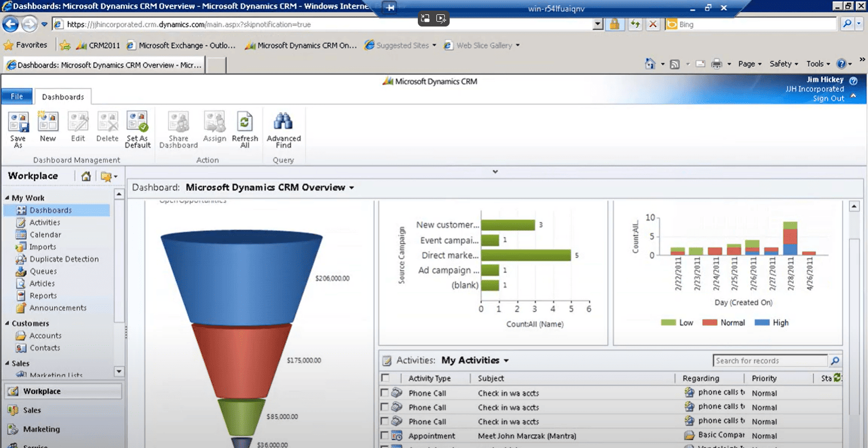
Task: Open Calendar in the navigation pane
Action: tap(45, 235)
